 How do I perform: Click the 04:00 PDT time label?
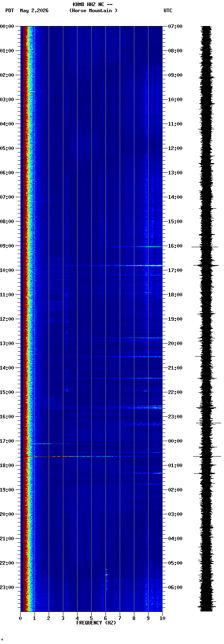coord(7,124)
